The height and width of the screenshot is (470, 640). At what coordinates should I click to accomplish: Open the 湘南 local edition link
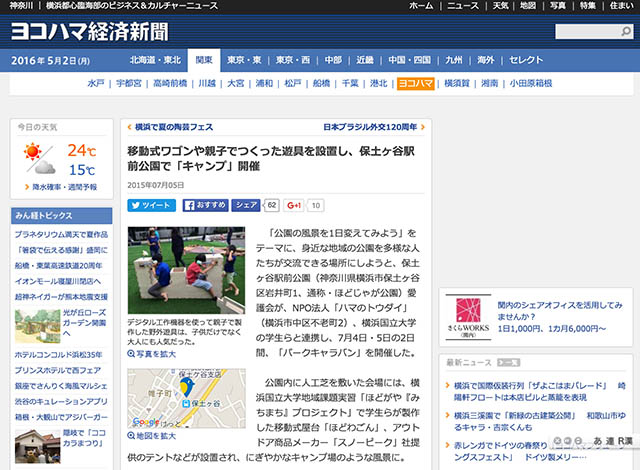(489, 83)
